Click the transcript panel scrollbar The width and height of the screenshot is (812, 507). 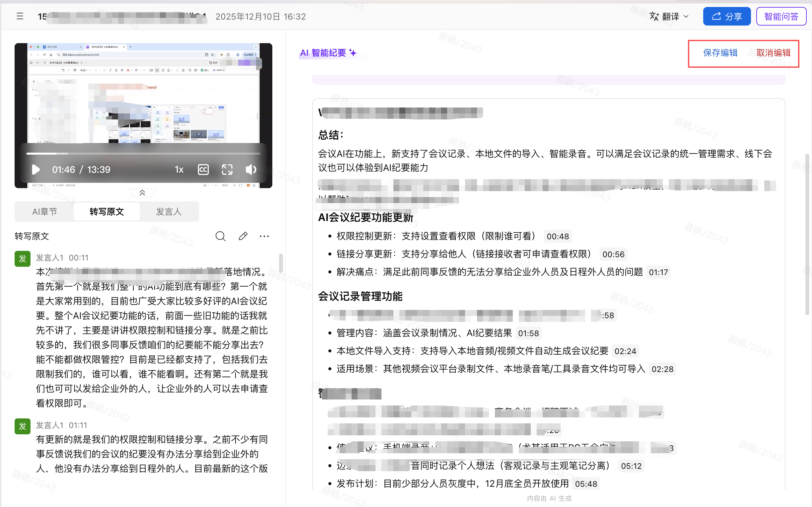tap(281, 263)
